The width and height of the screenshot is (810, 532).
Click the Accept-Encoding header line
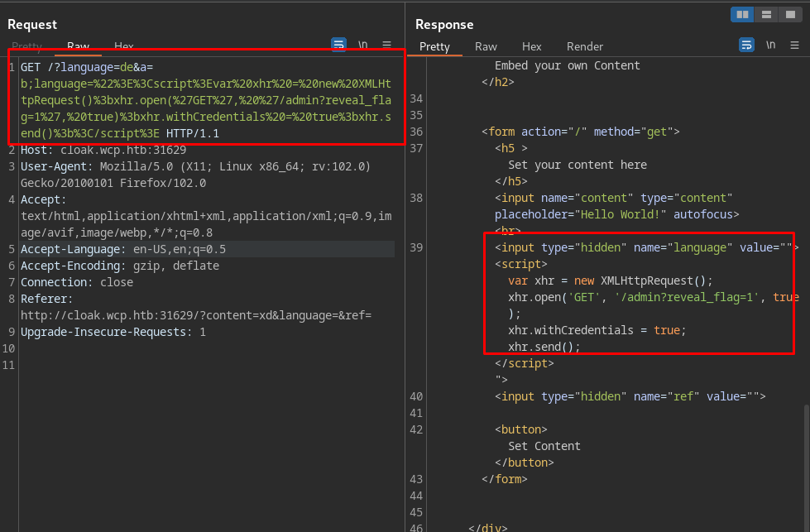tap(120, 266)
